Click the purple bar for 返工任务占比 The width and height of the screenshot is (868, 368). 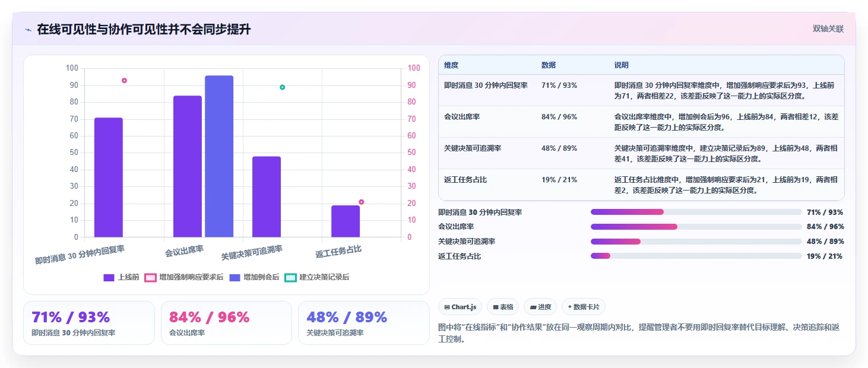[x=346, y=221]
